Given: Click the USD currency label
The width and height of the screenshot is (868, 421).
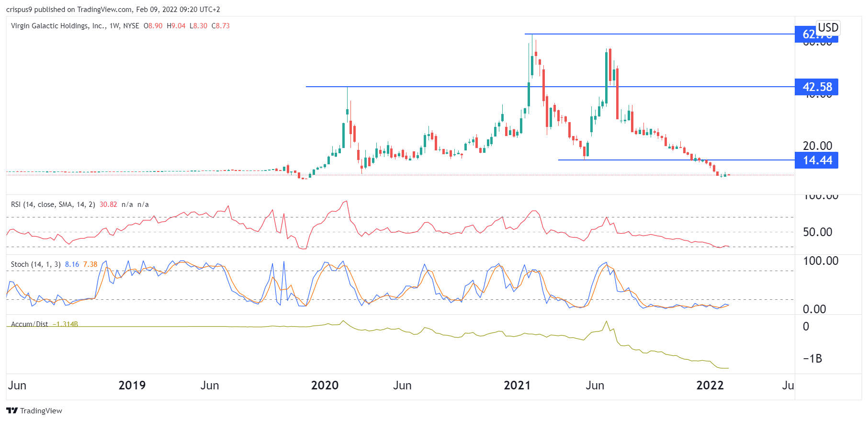Looking at the screenshot, I should [x=828, y=28].
